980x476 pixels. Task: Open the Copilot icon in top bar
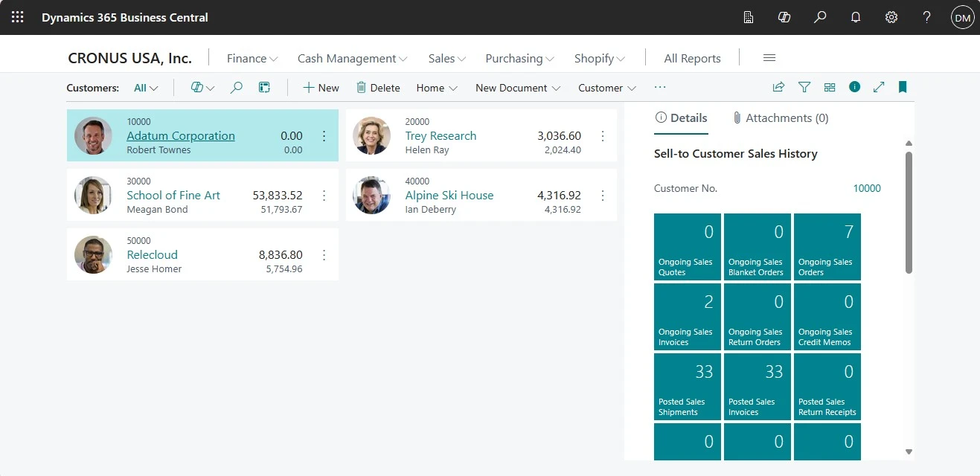pyautogui.click(x=784, y=17)
